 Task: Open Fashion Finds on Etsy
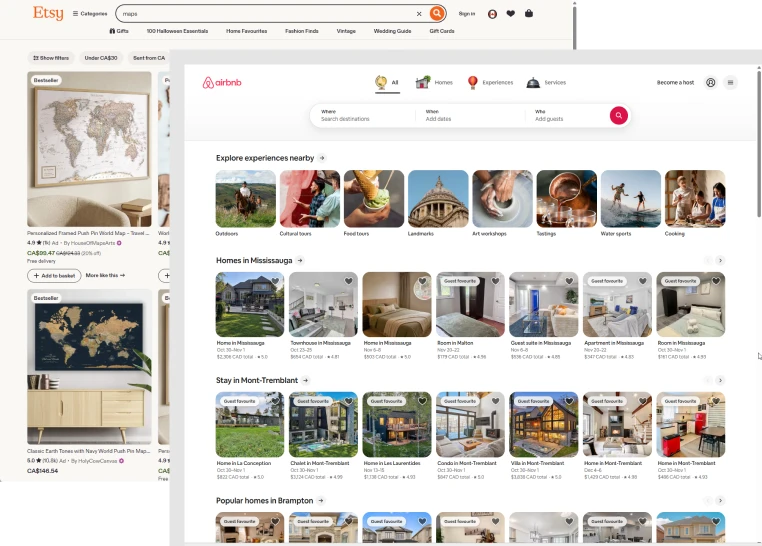[302, 31]
